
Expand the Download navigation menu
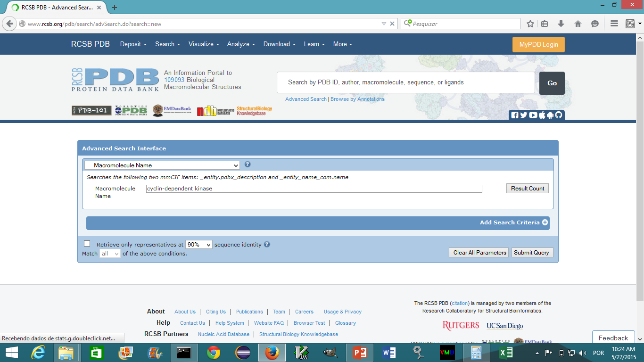pyautogui.click(x=280, y=44)
